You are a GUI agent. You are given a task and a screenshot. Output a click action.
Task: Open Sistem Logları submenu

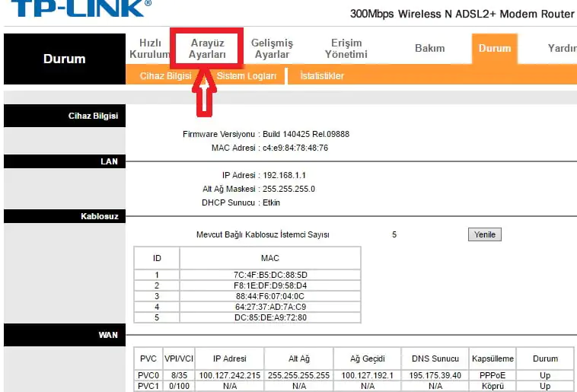click(x=246, y=76)
